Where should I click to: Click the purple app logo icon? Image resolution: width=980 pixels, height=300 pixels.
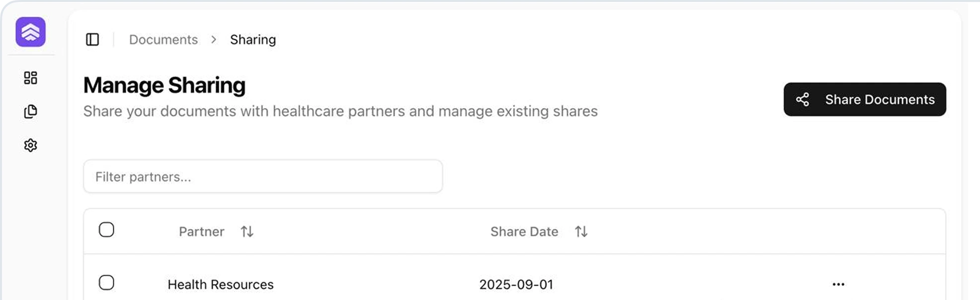[x=30, y=32]
